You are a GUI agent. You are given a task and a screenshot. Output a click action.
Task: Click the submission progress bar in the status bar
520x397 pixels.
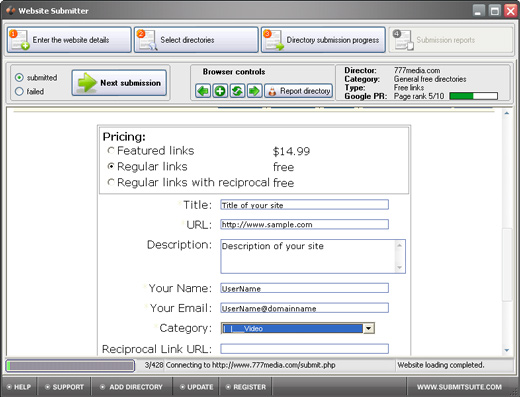[x=70, y=366]
